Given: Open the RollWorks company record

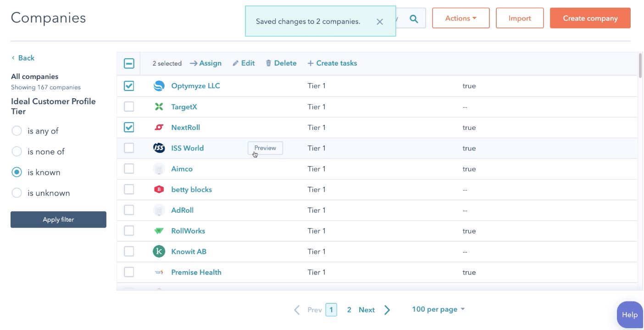Looking at the screenshot, I should coord(188,230).
